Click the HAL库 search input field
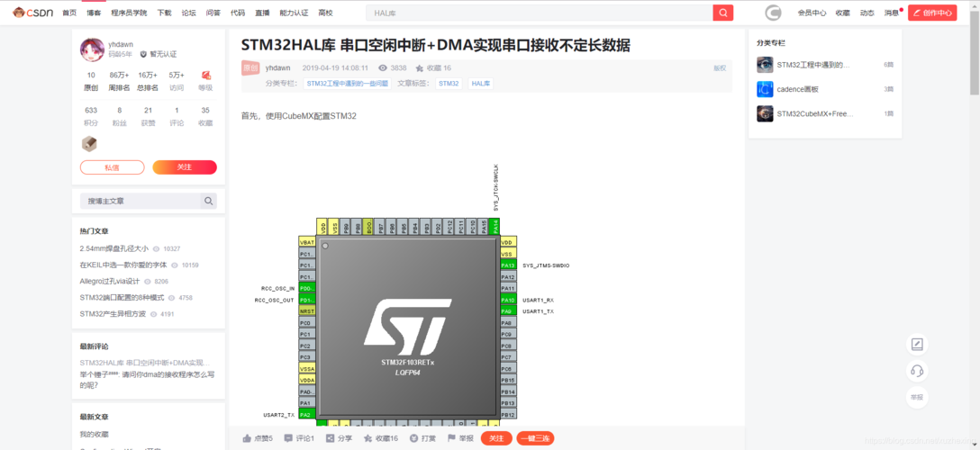This screenshot has width=980, height=450. click(540, 13)
